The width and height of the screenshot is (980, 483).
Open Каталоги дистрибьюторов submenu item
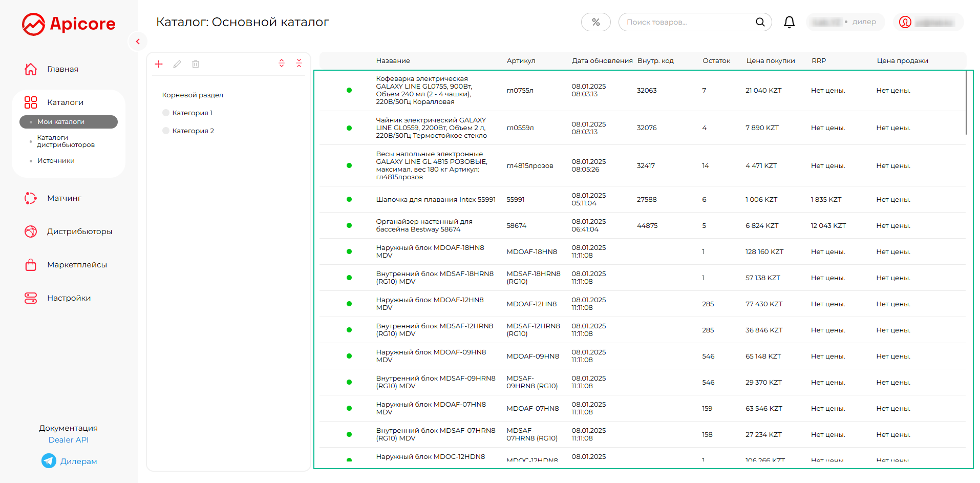point(66,141)
